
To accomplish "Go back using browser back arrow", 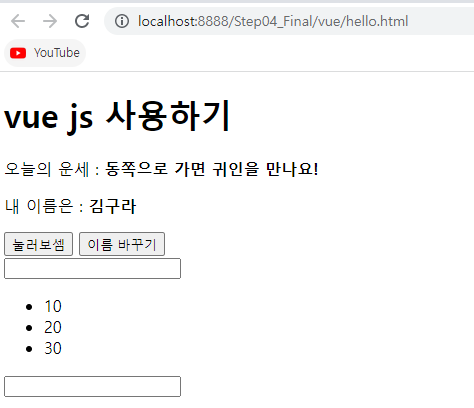I will [18, 21].
